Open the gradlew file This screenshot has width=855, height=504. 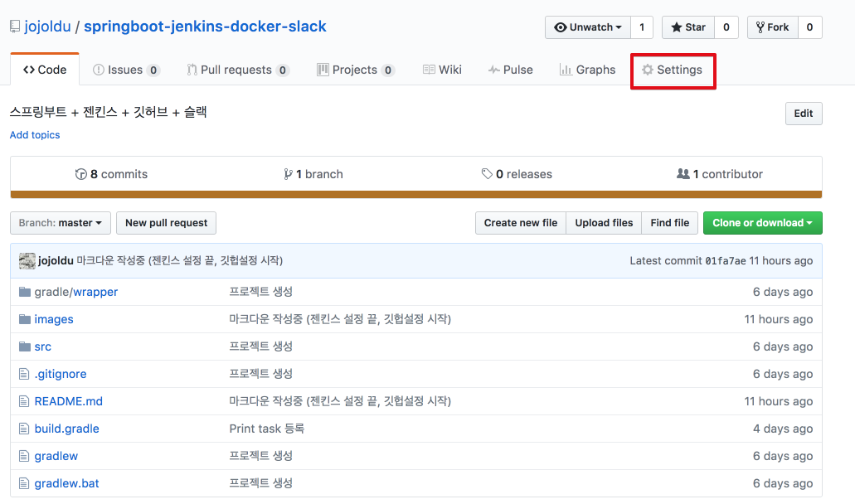pos(56,456)
